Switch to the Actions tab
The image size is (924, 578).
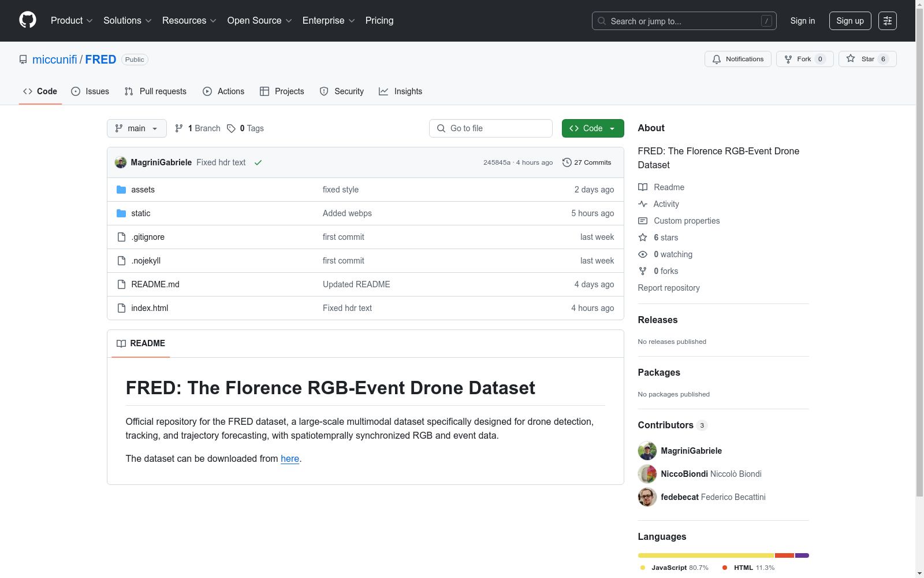[223, 91]
